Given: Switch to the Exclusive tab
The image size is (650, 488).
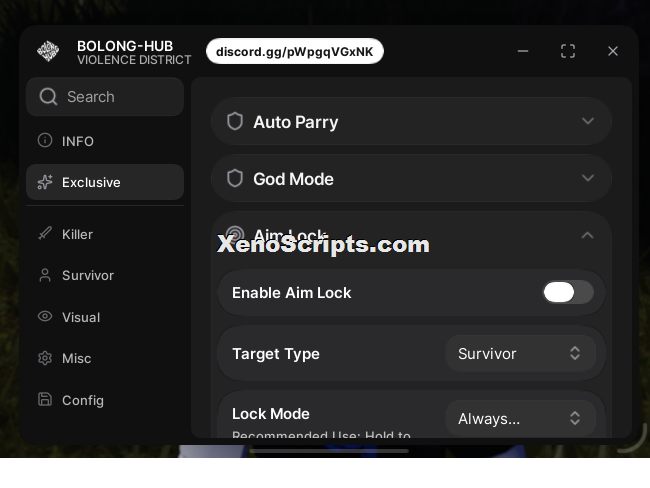Looking at the screenshot, I should pos(105,182).
